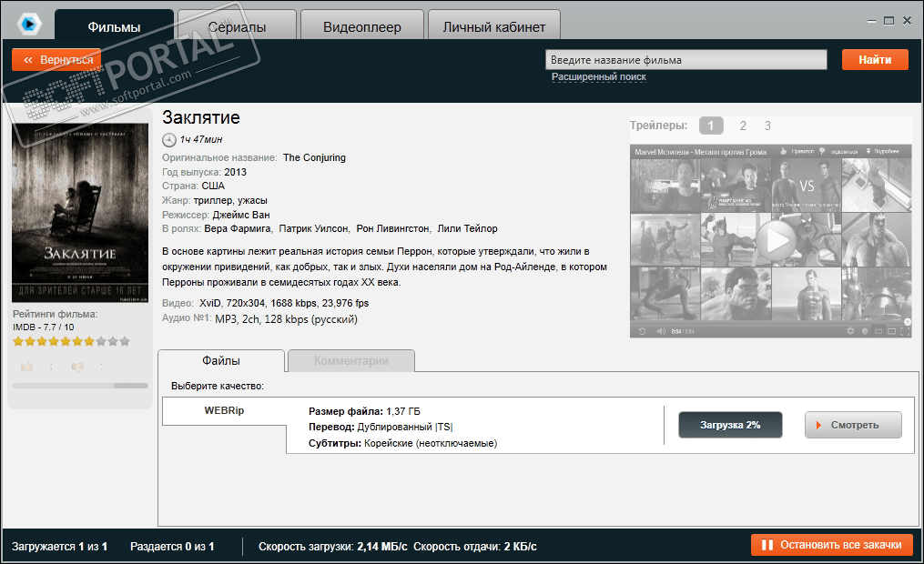Click the IMDB - 7.7 / 10 rating text
The height and width of the screenshot is (564, 924).
(44, 327)
